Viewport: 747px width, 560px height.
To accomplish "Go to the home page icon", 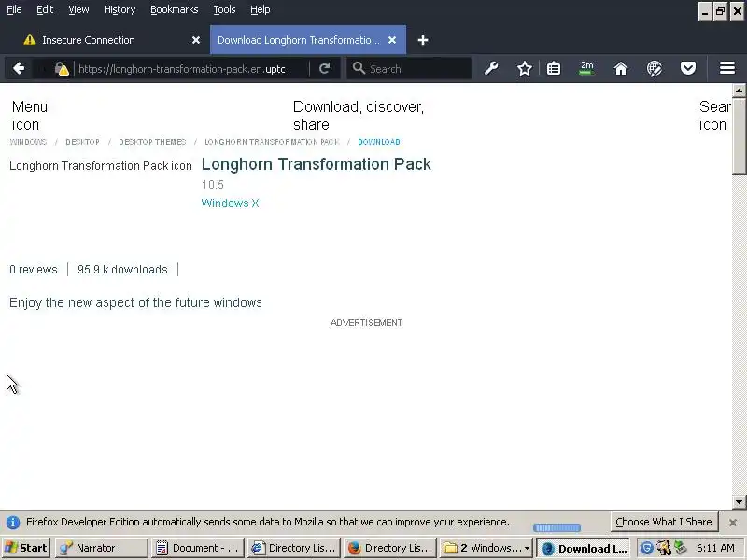I will tap(620, 68).
